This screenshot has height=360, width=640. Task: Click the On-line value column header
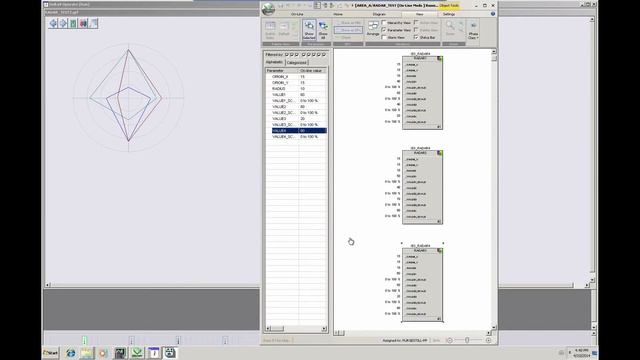point(313,71)
